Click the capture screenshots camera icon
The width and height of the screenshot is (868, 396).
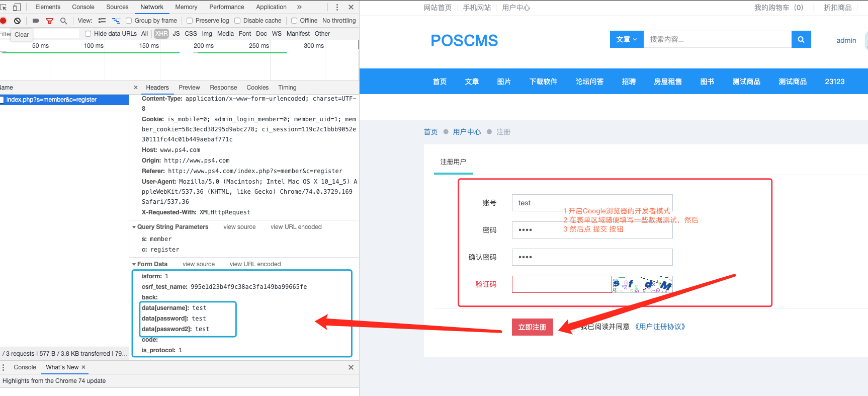click(x=36, y=21)
